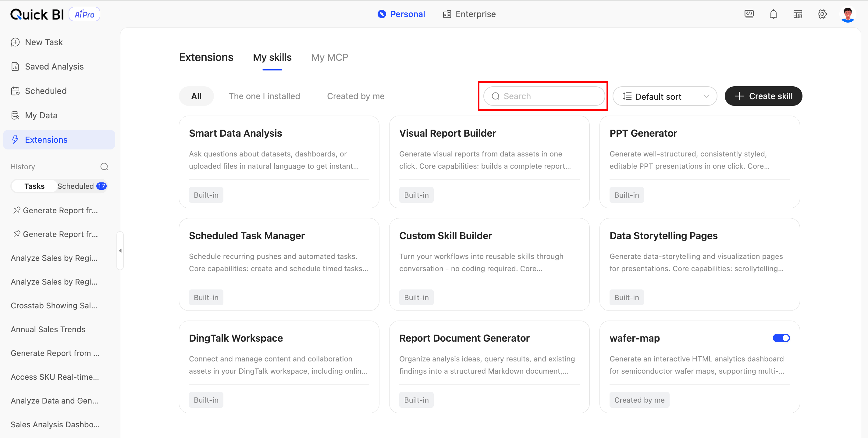The height and width of the screenshot is (438, 868).
Task: Click the Built-in tag on PPT Generator
Action: coord(626,195)
